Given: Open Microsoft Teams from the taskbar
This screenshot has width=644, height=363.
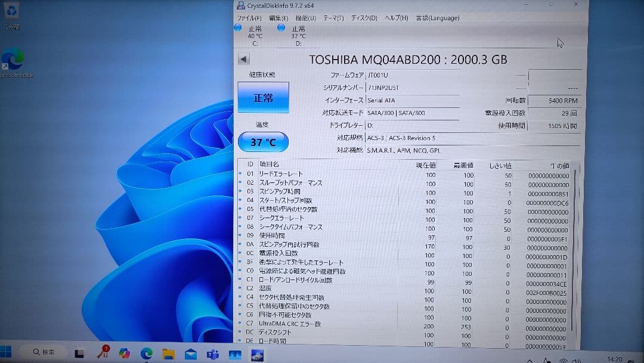Looking at the screenshot, I should point(212,356).
